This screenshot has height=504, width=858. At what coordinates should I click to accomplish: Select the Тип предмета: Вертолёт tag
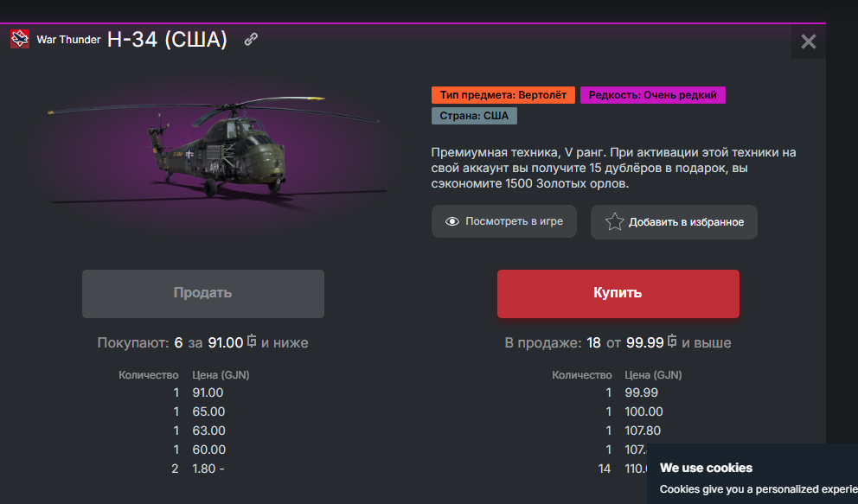click(503, 95)
